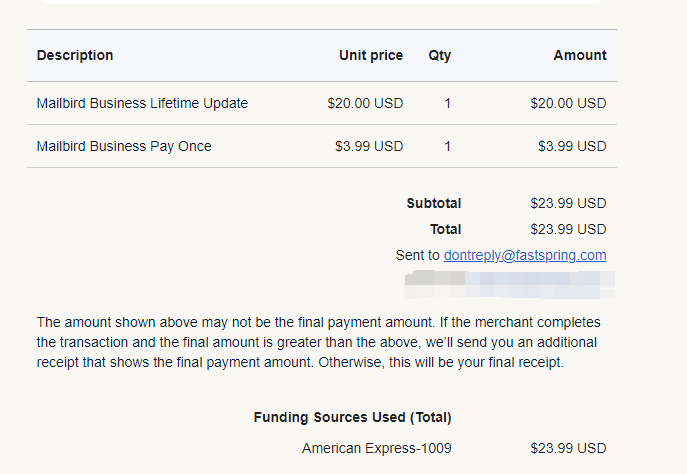
Task: Click the blurred recipient address text
Action: click(508, 279)
